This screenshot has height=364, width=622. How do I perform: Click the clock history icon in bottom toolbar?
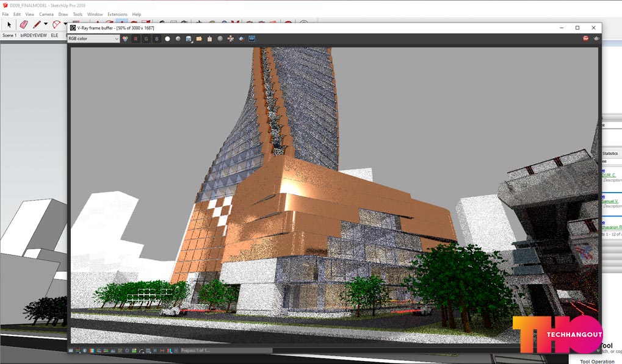(85, 351)
